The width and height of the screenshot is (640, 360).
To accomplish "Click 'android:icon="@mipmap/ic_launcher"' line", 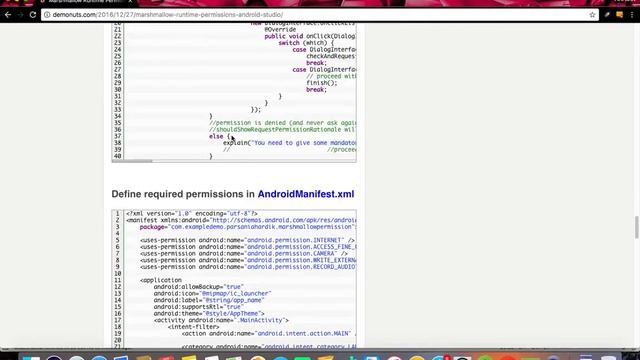I will (x=212, y=293).
